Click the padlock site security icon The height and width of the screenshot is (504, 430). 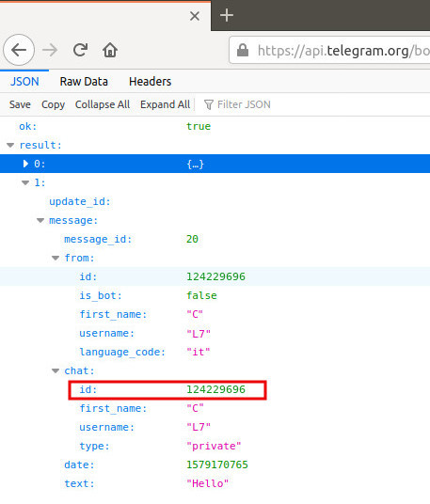243,50
